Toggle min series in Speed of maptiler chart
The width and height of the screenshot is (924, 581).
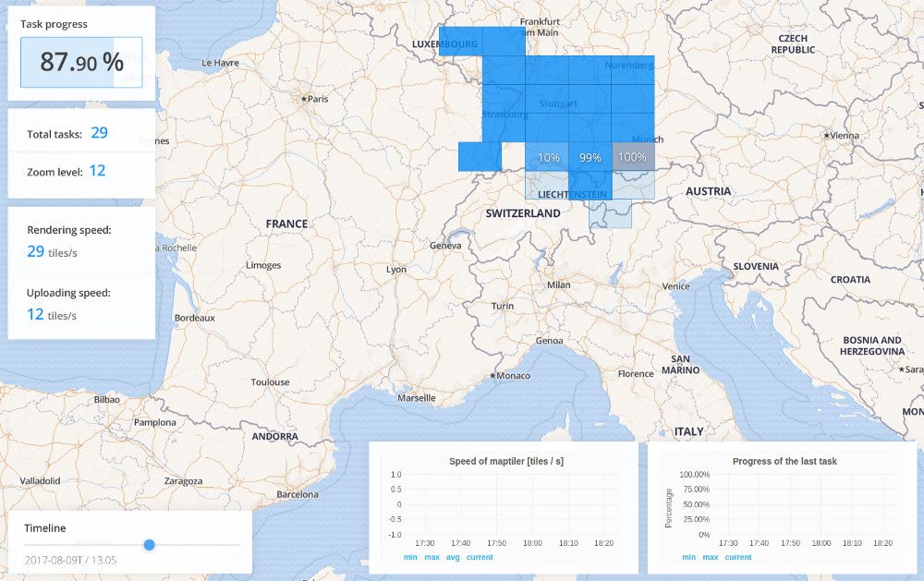tap(410, 557)
